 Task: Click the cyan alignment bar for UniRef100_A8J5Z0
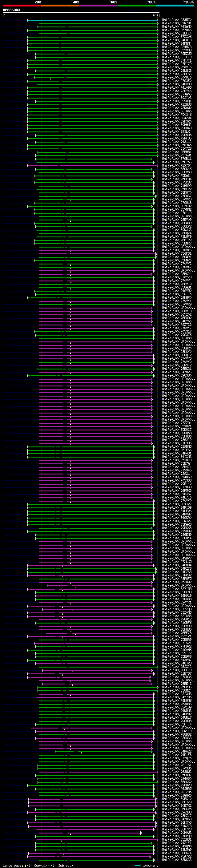point(93,20)
